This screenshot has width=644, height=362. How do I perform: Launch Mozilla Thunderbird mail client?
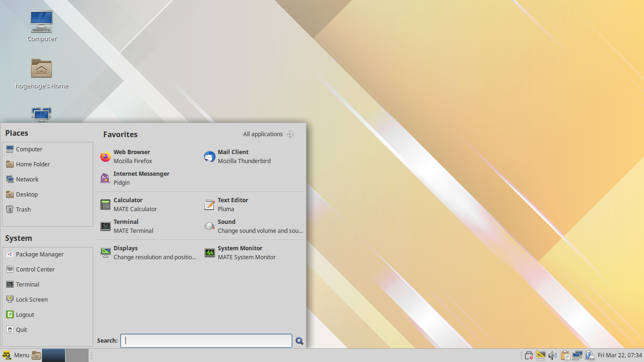[x=253, y=156]
